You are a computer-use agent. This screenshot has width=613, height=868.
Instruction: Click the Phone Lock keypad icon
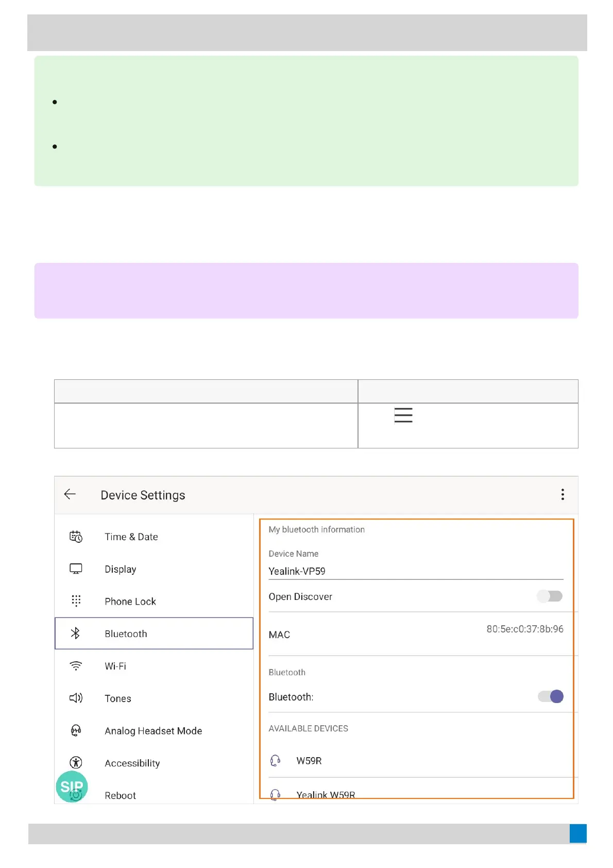coord(76,601)
